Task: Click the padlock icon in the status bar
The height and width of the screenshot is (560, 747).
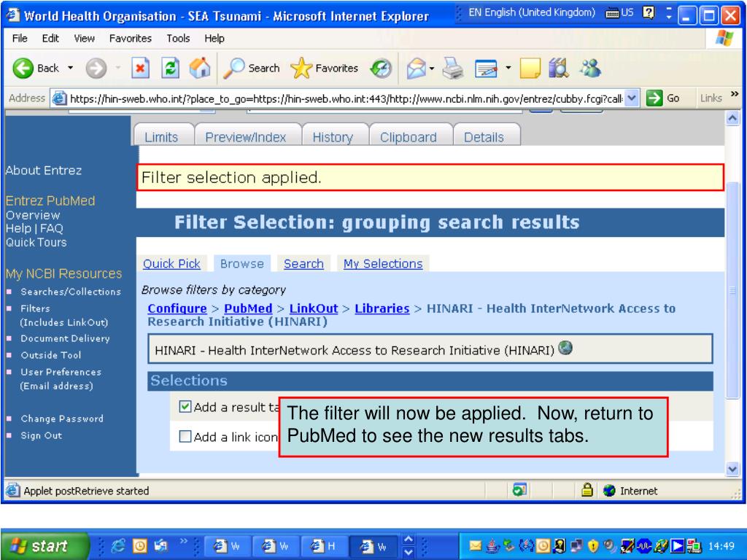Action: 587,490
